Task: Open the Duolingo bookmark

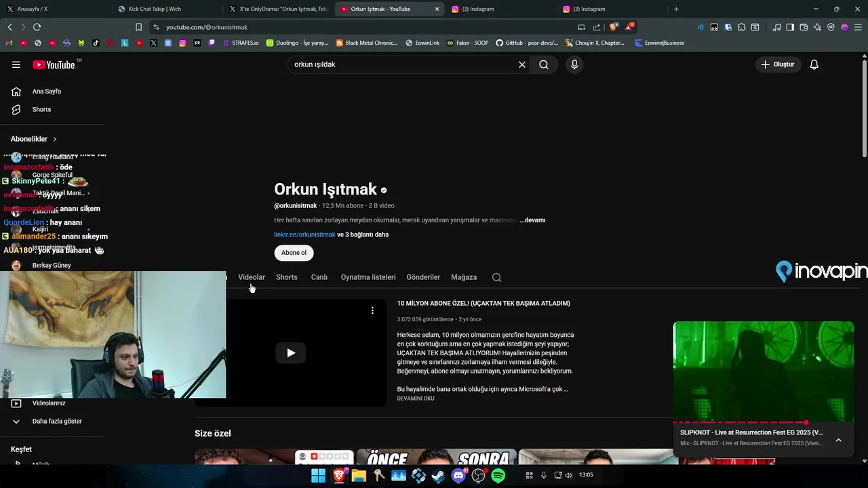Action: pos(297,43)
